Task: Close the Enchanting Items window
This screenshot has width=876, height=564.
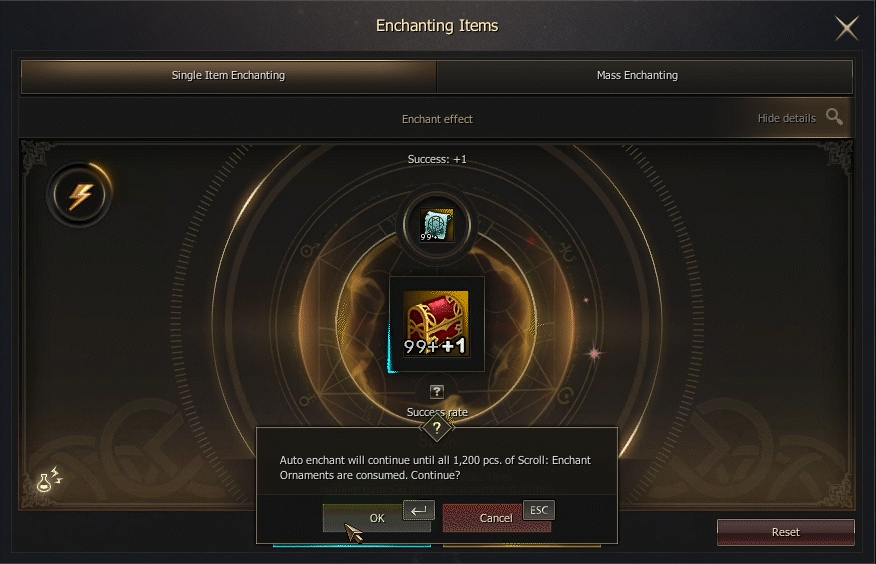Action: [846, 28]
